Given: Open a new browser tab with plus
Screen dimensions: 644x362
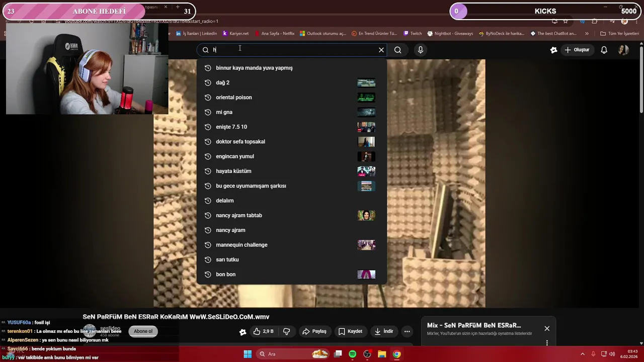Looking at the screenshot, I should coord(178,7).
